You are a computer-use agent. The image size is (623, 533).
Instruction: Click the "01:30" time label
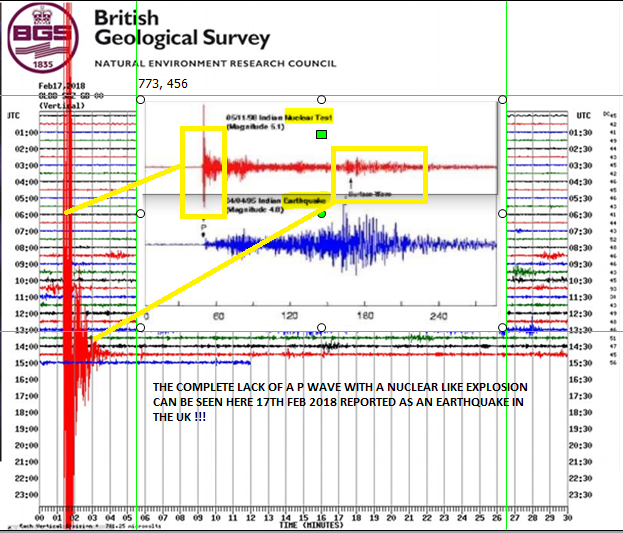pyautogui.click(x=580, y=133)
